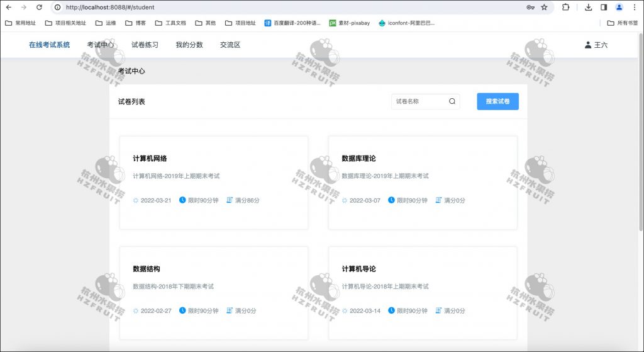Screen dimensions: 644x352
Task: Click the date 2022-03-21
Action: tap(156, 201)
